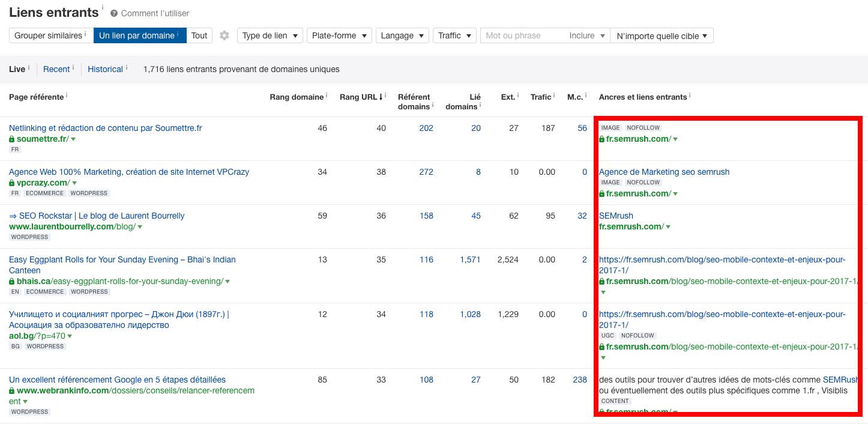Click the UGC tag in aol.bg row
Screen dimensions: 868x427
607,336
